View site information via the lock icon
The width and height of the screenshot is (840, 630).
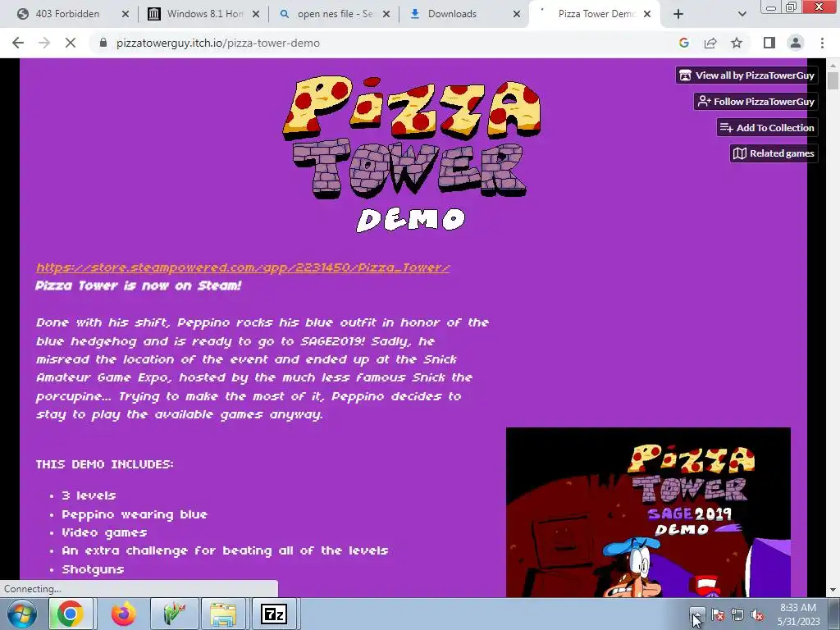click(x=103, y=43)
